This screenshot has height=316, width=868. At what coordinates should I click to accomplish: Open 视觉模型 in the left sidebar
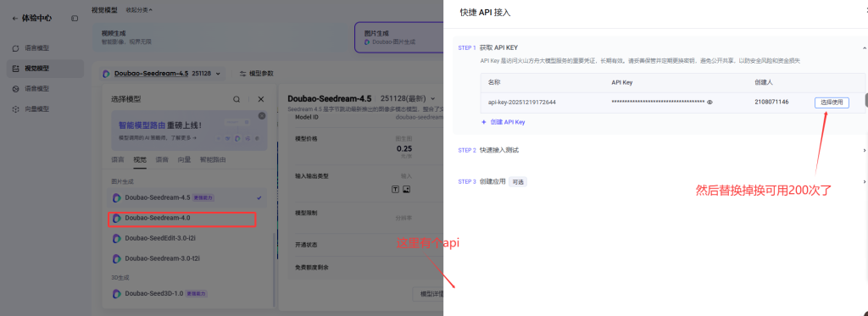46,68
